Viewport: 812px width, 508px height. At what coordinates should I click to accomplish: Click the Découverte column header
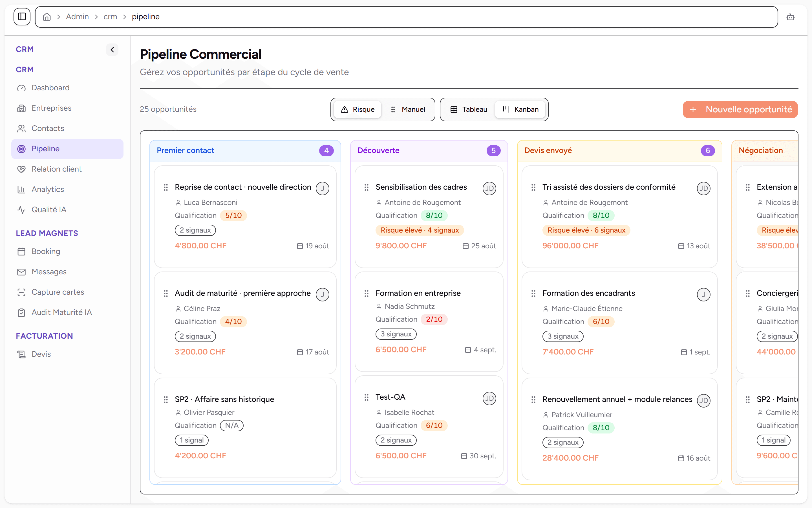point(429,150)
